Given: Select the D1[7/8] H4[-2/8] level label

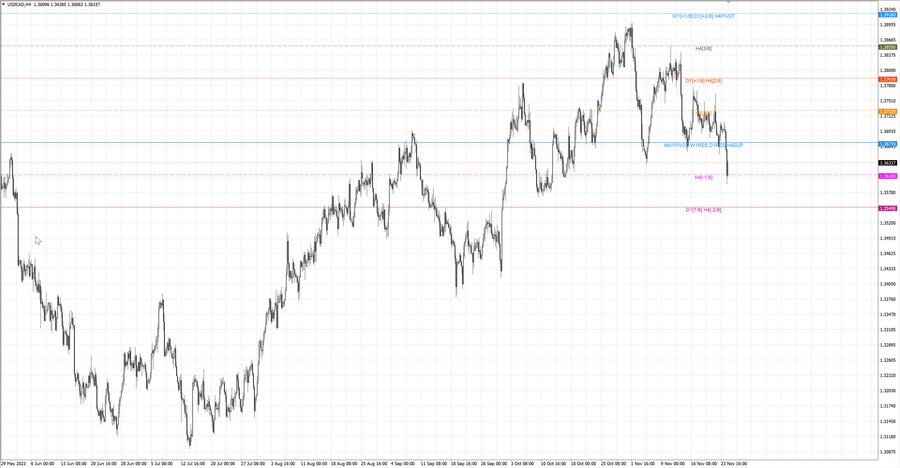Looking at the screenshot, I should (x=704, y=210).
